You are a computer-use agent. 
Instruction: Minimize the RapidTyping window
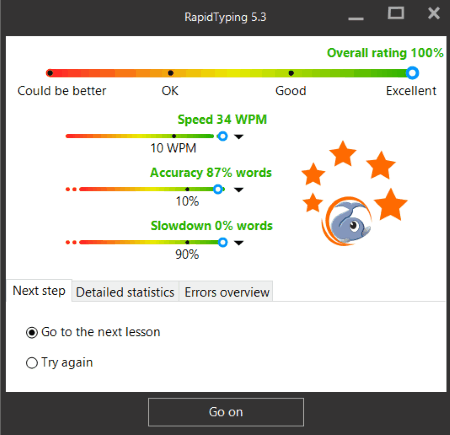356,18
